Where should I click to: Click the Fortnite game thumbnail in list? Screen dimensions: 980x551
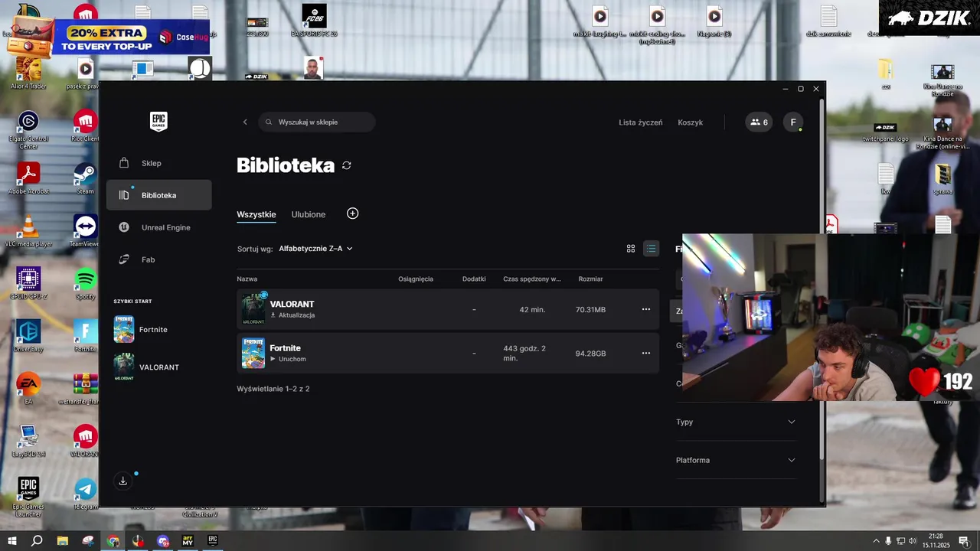point(253,353)
